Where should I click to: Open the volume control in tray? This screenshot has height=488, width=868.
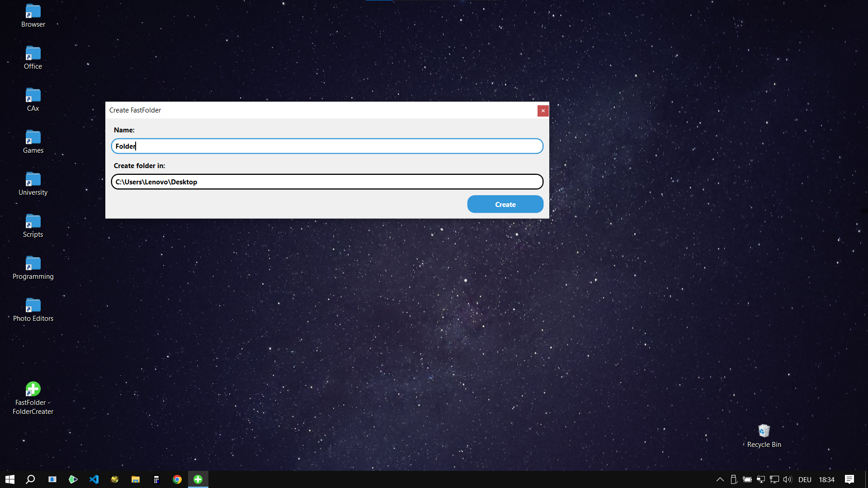(788, 479)
